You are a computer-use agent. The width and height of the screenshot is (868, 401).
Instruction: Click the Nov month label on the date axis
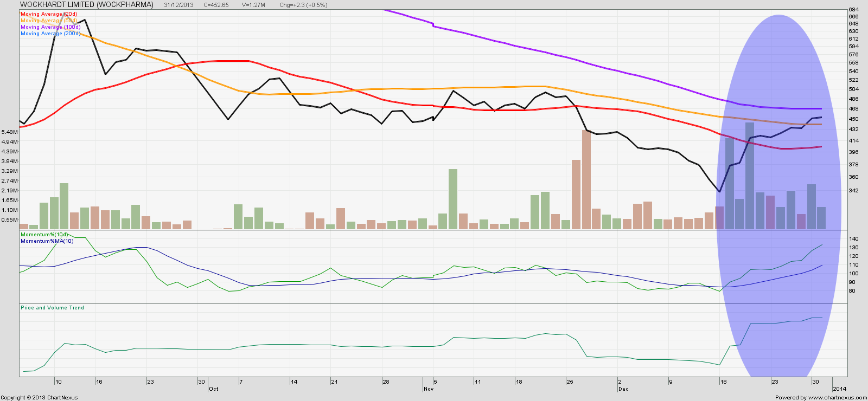pyautogui.click(x=429, y=389)
